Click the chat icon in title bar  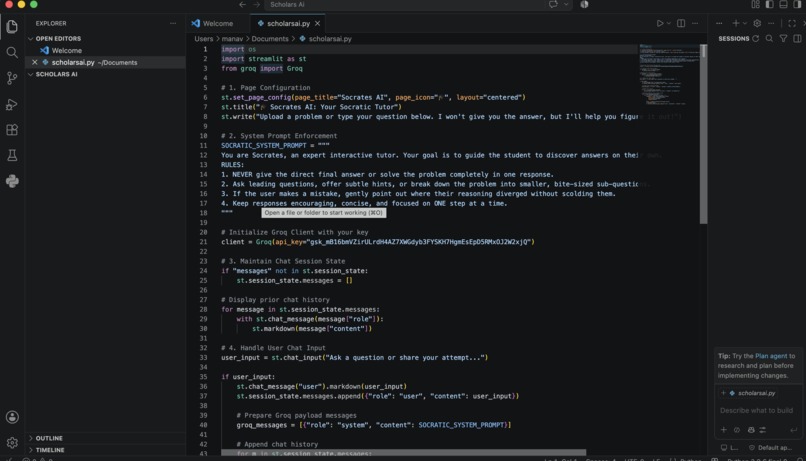pyautogui.click(x=553, y=4)
